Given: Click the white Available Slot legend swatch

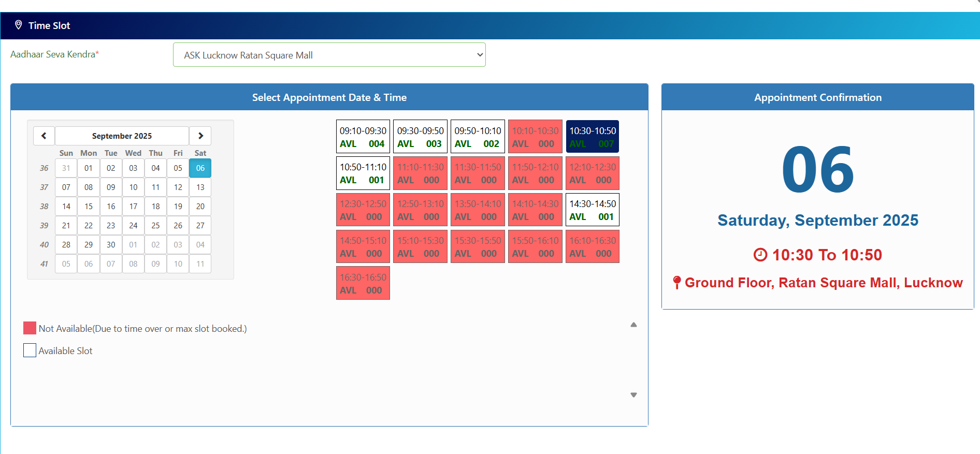Looking at the screenshot, I should pyautogui.click(x=30, y=350).
